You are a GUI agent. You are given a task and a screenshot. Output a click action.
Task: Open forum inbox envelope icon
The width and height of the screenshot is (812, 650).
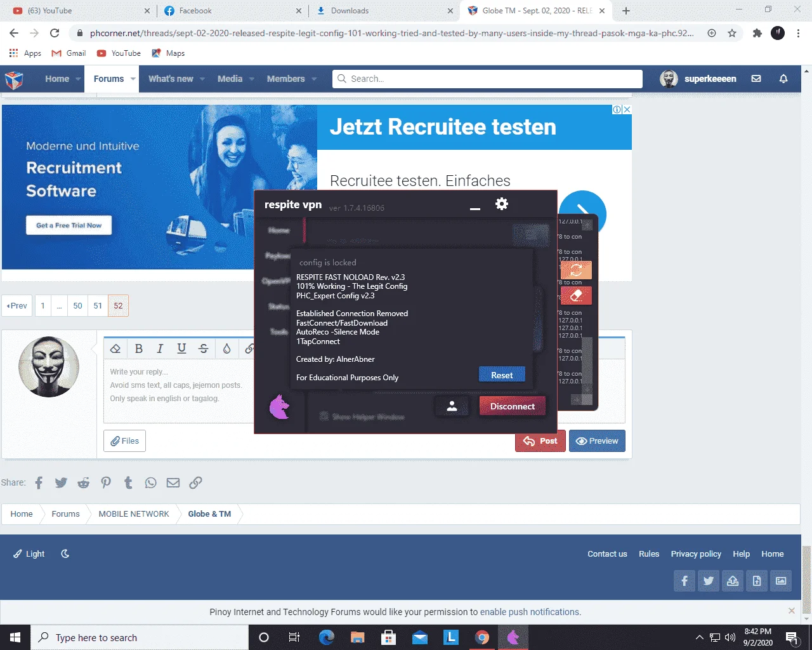pos(756,79)
